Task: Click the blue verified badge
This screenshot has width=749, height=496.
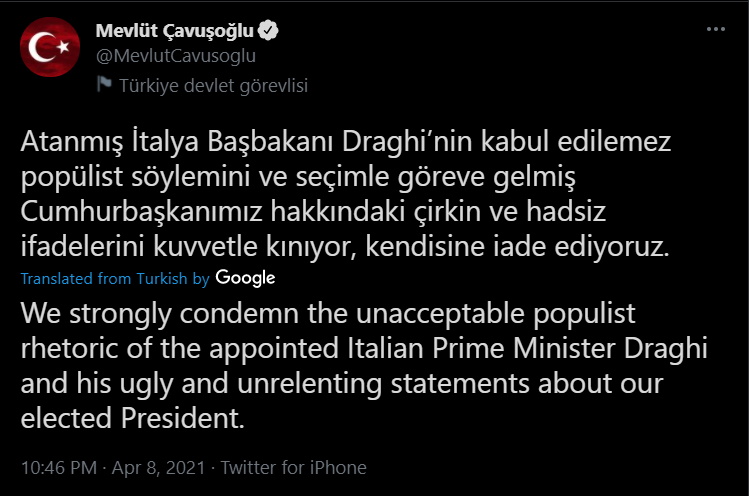Action: (x=269, y=31)
